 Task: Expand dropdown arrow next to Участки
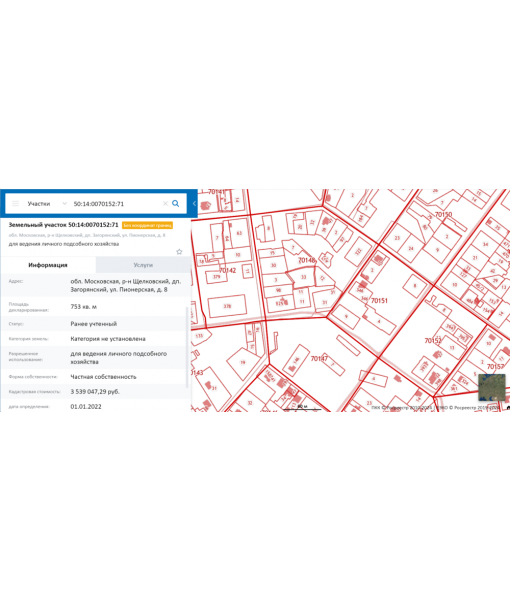click(64, 204)
